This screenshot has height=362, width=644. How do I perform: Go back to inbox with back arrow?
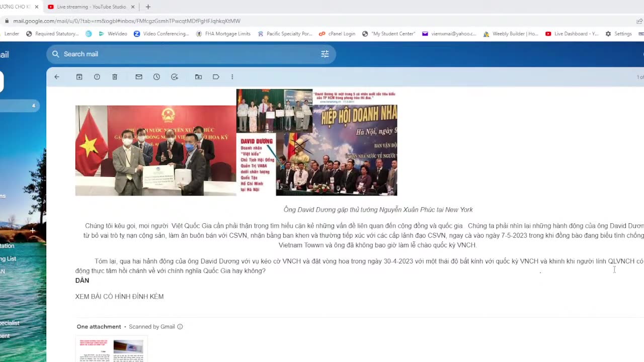(57, 77)
